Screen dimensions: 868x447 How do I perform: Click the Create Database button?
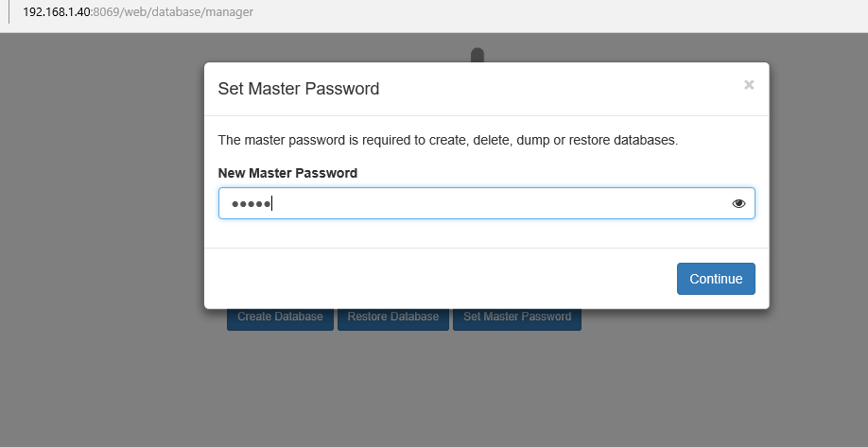280,318
